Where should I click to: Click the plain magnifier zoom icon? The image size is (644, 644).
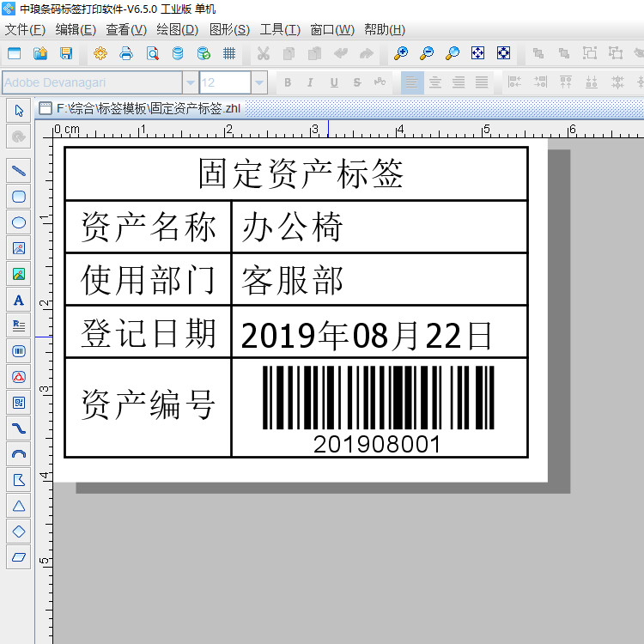click(453, 53)
